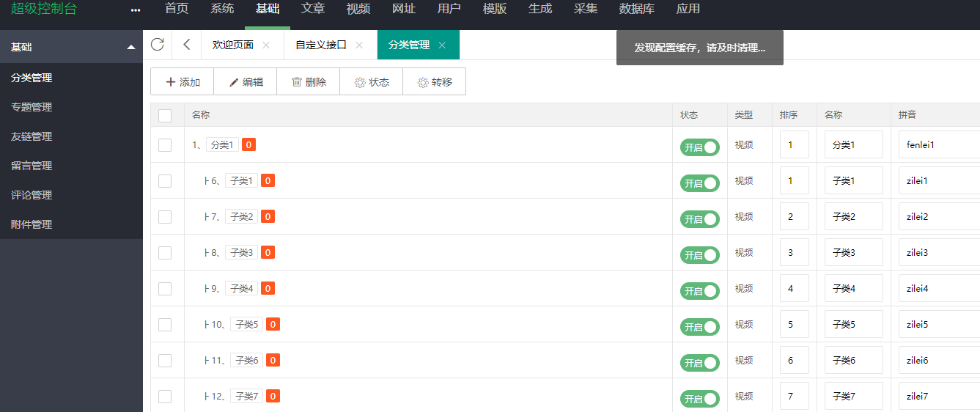Click the 超级控制台 logo text
The image size is (980, 412).
(43, 9)
